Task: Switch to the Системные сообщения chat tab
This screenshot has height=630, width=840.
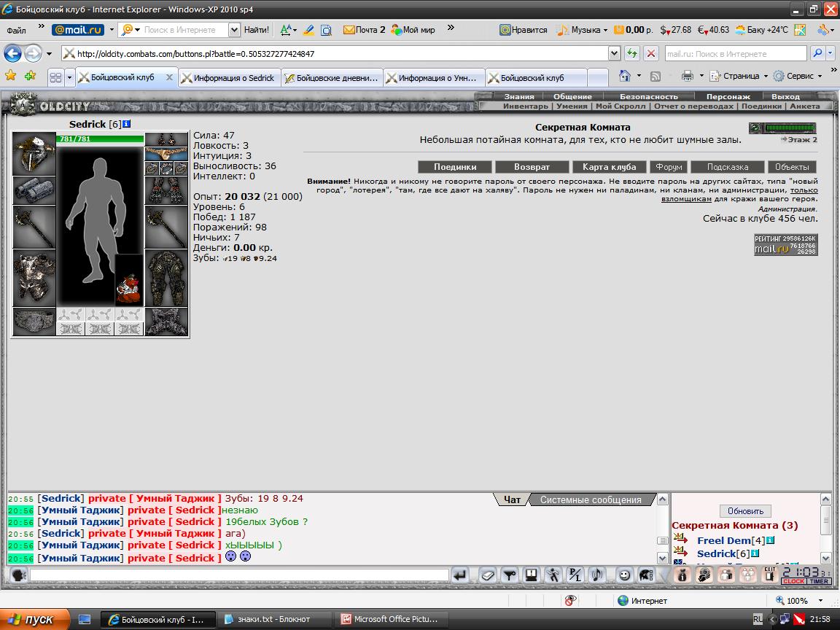Action: click(591, 499)
